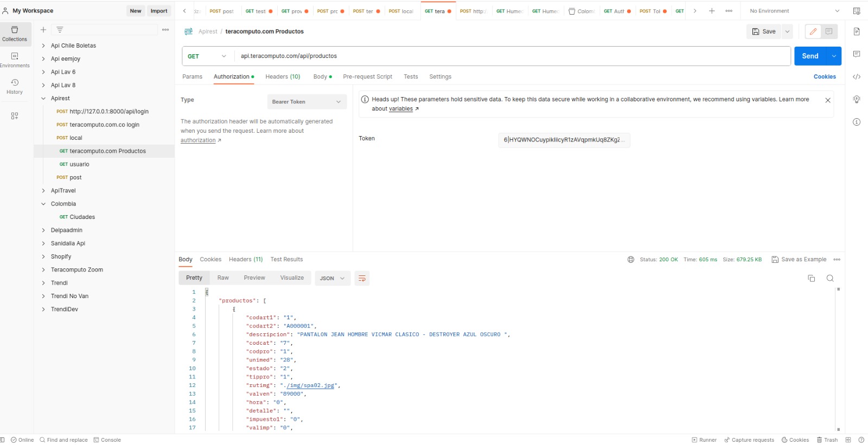The height and width of the screenshot is (445, 868).
Task: Open the Pre-request Script tab
Action: [x=367, y=77]
